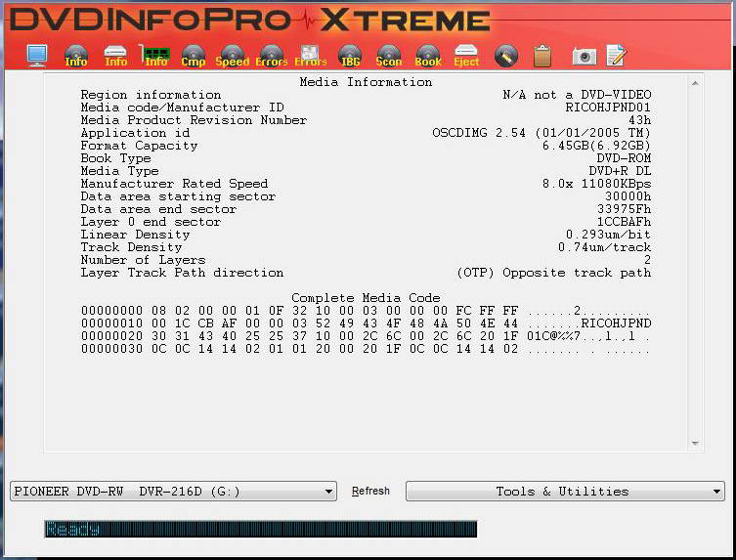736x560 pixels.
Task: Open the IBG graph icon
Action: click(350, 57)
